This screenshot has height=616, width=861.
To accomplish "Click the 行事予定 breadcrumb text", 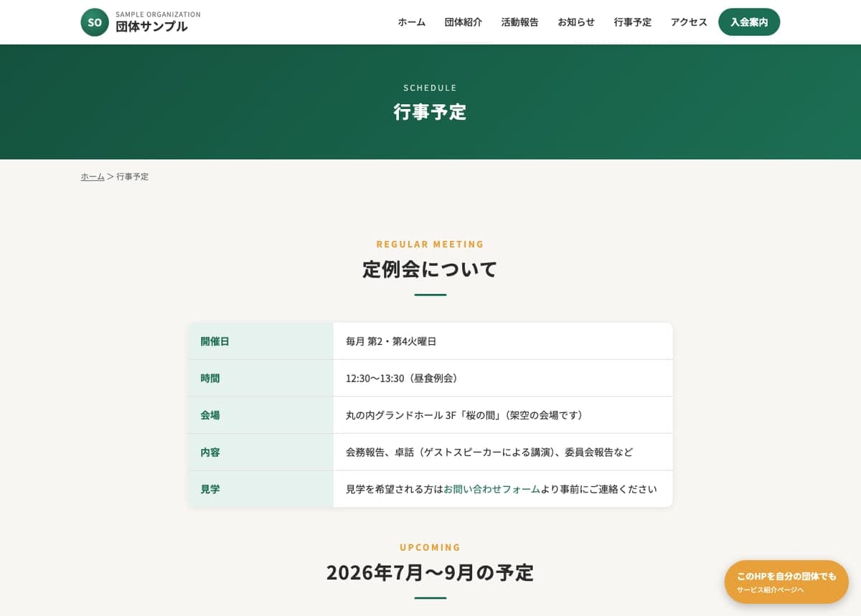I will click(132, 176).
